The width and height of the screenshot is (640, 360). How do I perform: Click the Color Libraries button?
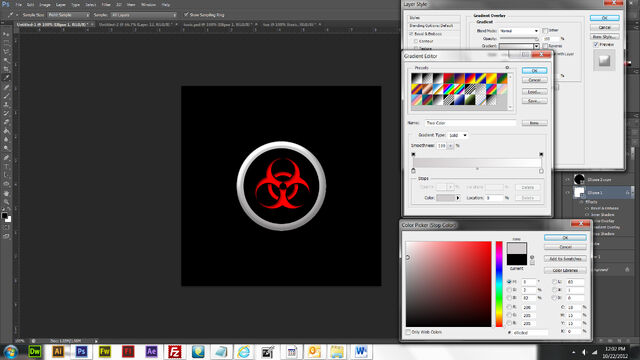565,270
